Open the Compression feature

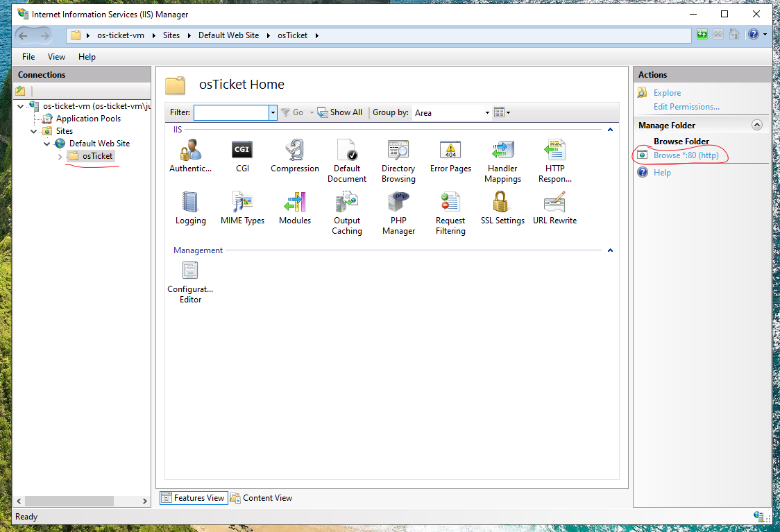[x=294, y=156]
